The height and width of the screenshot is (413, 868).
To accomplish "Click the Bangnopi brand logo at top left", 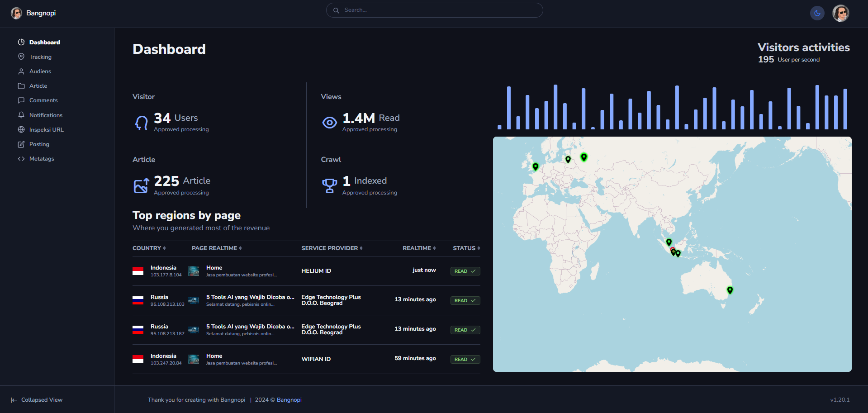I will coord(33,13).
